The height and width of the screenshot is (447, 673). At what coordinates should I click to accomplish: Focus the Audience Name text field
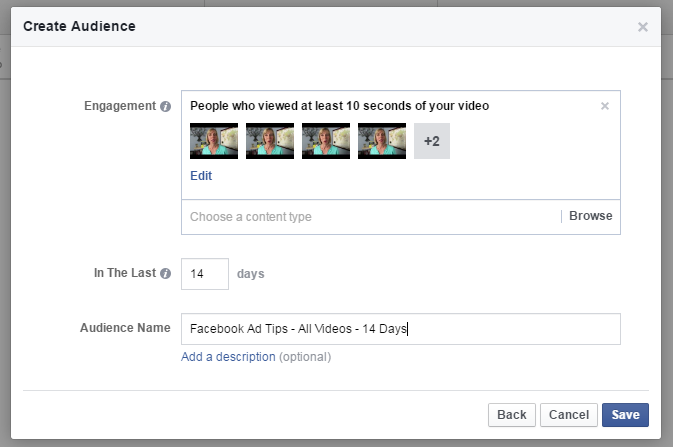[400, 329]
